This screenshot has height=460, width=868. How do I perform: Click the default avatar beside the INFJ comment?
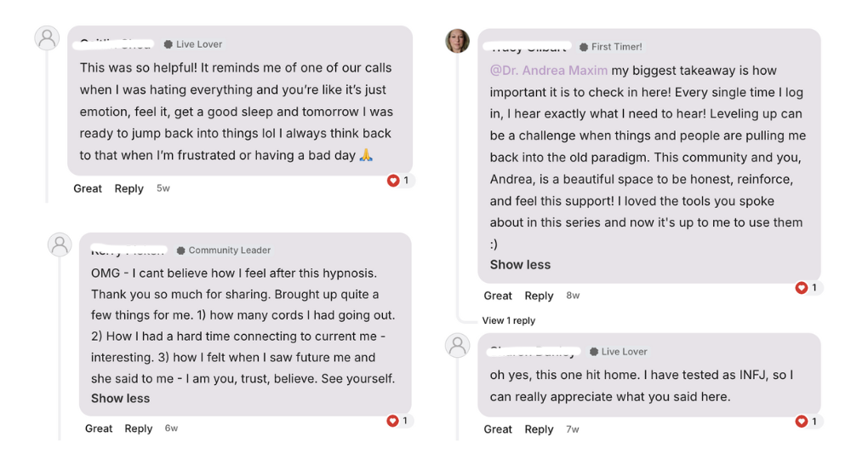tap(458, 345)
